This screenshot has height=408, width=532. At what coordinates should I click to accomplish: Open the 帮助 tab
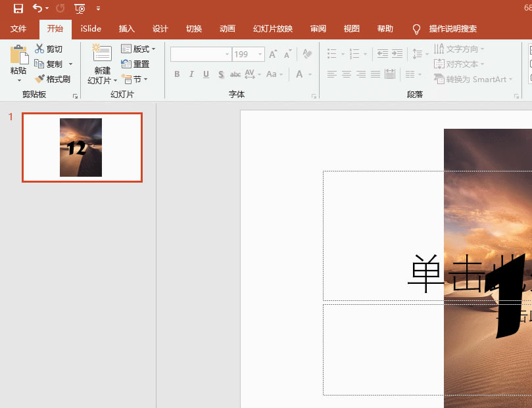click(385, 29)
